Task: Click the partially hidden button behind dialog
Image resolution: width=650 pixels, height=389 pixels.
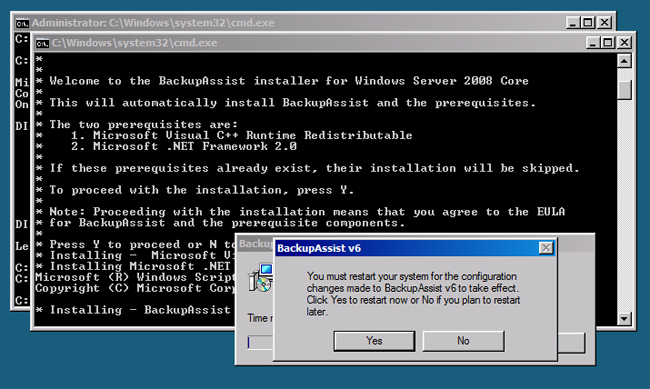Action: pyautogui.click(x=571, y=343)
